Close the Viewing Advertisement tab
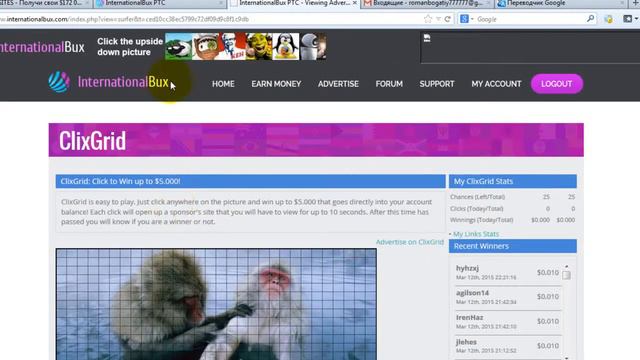Screen dimensions: 640x360 coord(355,3)
